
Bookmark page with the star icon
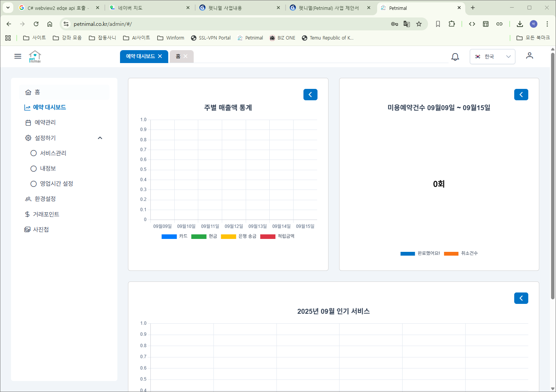coord(419,24)
